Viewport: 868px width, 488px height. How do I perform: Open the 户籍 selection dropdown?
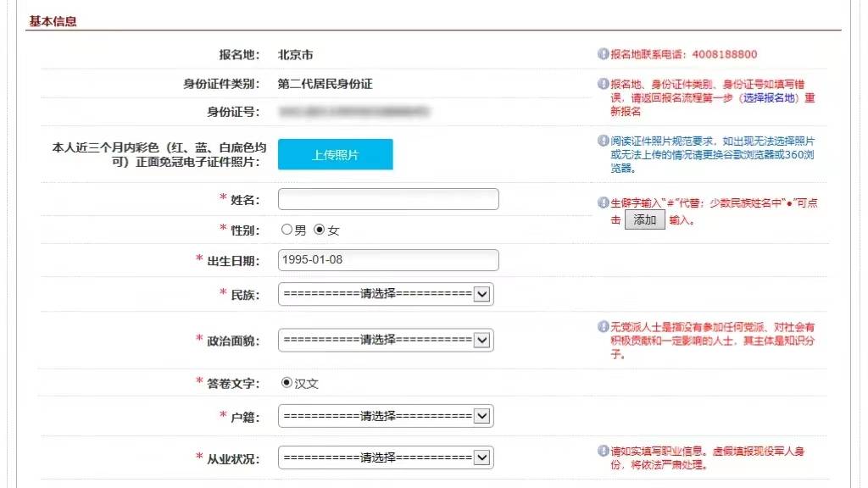click(386, 416)
